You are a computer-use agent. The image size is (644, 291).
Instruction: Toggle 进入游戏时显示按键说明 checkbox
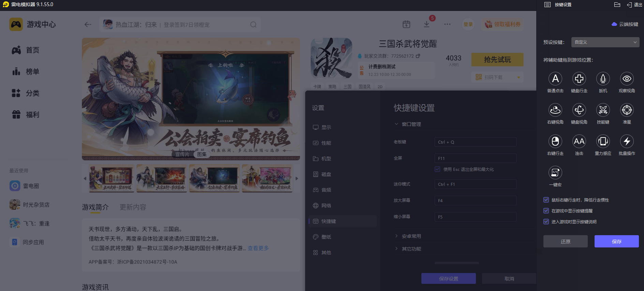pyautogui.click(x=546, y=222)
